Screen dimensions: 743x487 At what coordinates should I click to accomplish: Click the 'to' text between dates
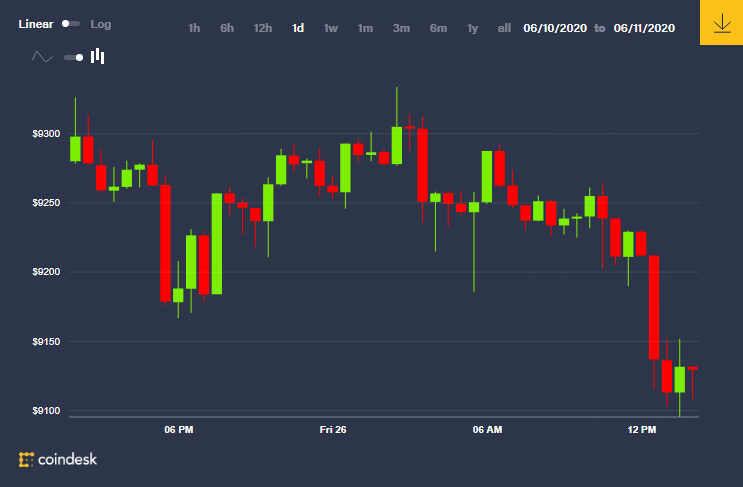[x=600, y=28]
